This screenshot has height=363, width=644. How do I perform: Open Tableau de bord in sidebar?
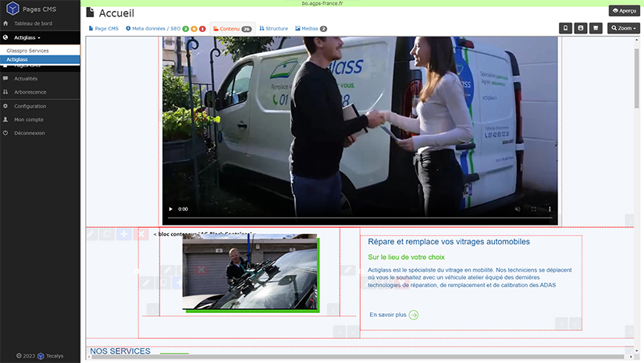coord(33,23)
